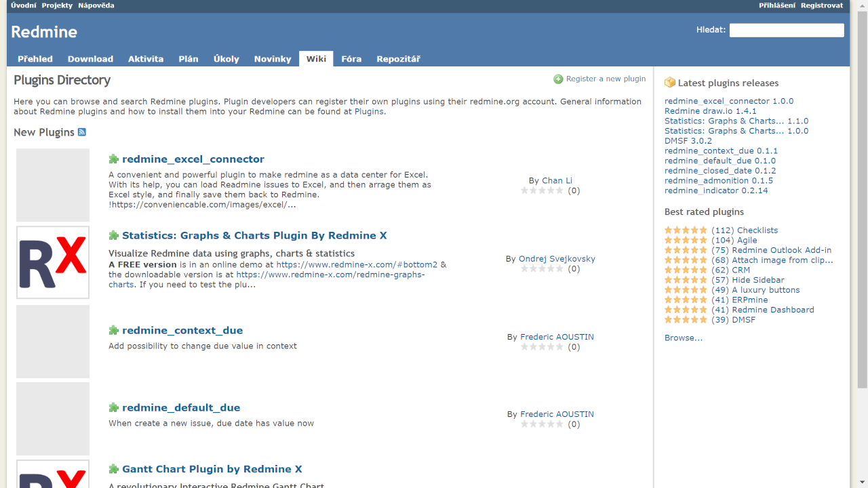Click the puzzle icon beside redmine_default_due
This screenshot has height=488, width=868.
coord(114,408)
